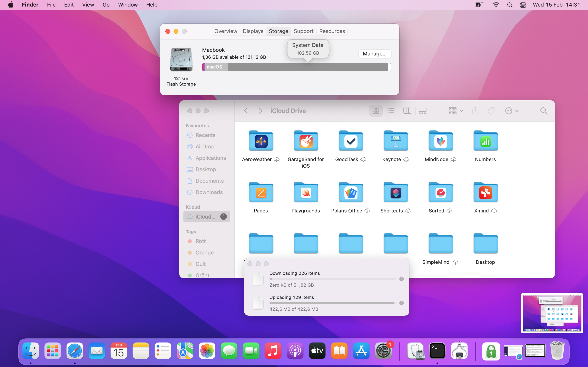Screen dimensions: 588x367
Task: Select Downloads in Finder sidebar
Action: pyautogui.click(x=209, y=192)
